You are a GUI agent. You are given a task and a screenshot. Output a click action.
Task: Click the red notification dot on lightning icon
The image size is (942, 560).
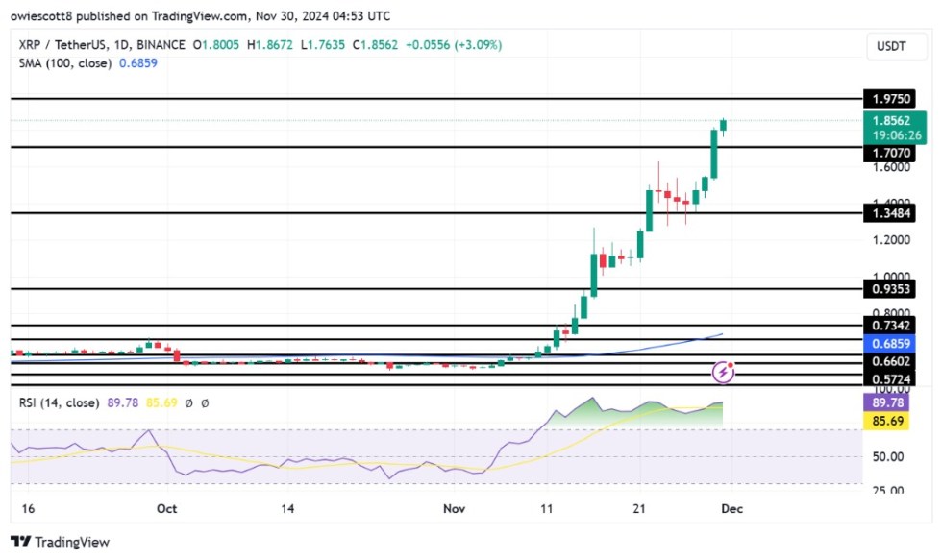click(731, 362)
